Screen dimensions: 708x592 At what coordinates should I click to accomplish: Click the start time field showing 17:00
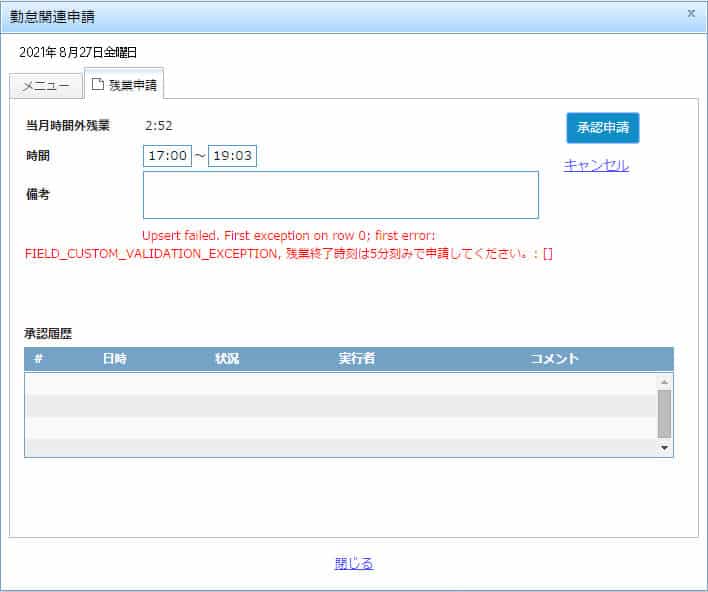click(x=168, y=156)
